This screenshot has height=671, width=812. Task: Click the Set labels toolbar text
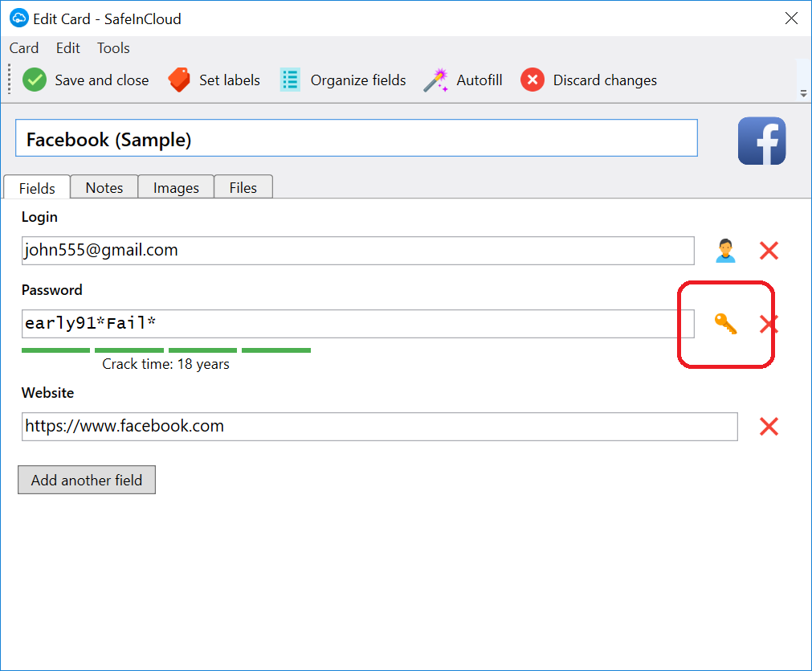(x=230, y=80)
